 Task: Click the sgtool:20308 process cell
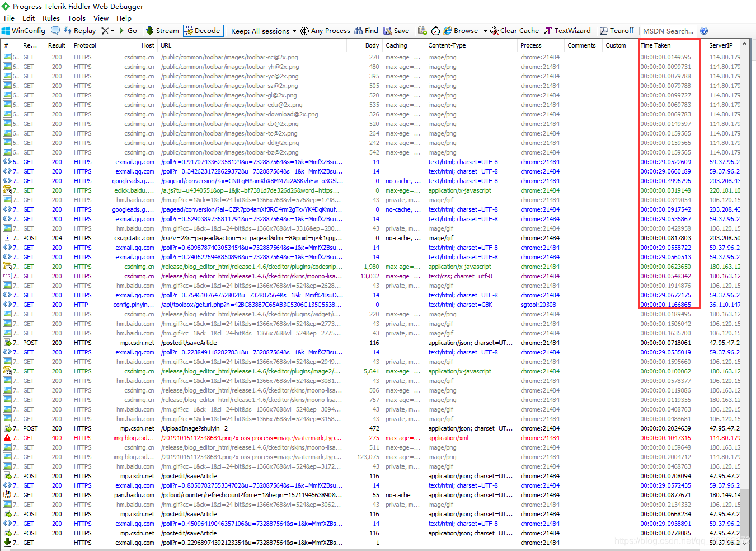(538, 305)
